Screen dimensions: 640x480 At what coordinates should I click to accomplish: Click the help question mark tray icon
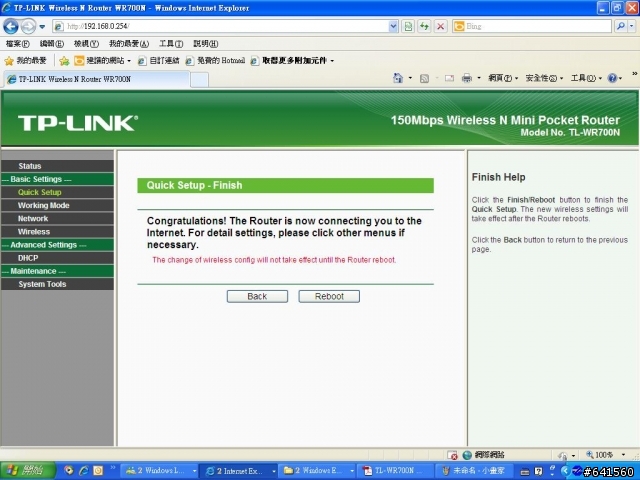point(538,472)
